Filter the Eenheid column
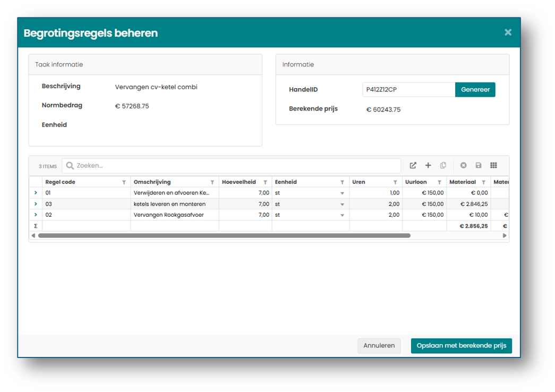The image size is (555, 392). (x=342, y=182)
